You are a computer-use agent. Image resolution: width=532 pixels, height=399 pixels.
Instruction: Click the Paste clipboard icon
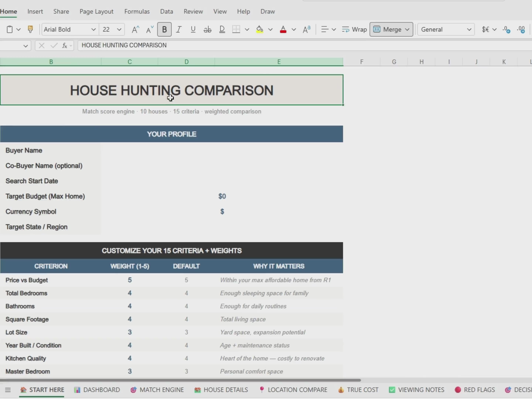pyautogui.click(x=10, y=29)
